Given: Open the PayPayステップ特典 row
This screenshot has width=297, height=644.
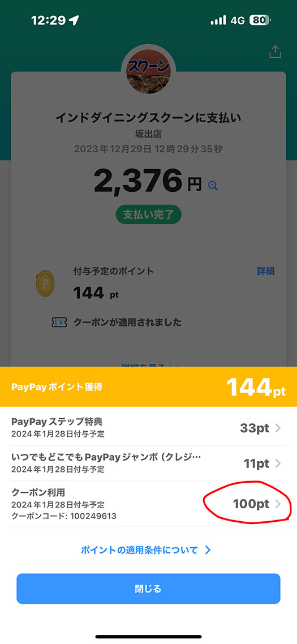Looking at the screenshot, I should [x=148, y=428].
